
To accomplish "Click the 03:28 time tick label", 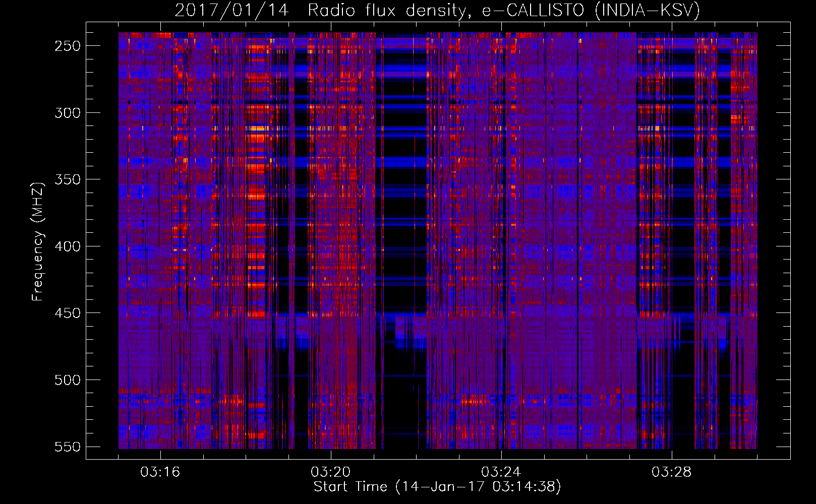I will 671,472.
